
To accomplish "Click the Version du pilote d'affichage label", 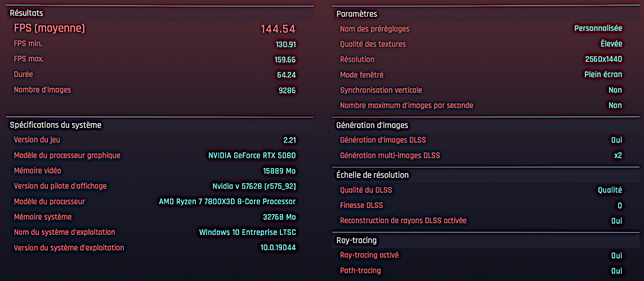I will click(x=60, y=186).
